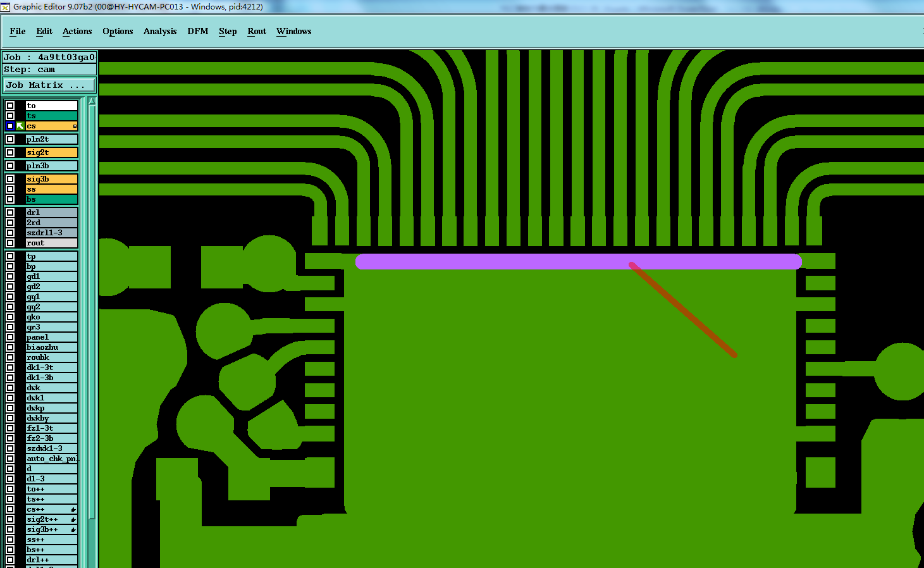
Task: Click the small grid icon at right of cs layer
Action: pyautogui.click(x=75, y=126)
